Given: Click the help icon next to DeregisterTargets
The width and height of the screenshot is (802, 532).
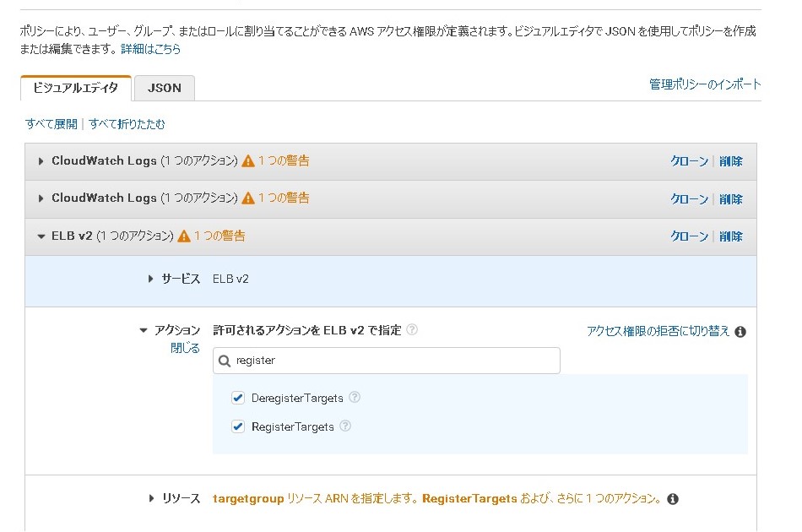Looking at the screenshot, I should point(355,397).
